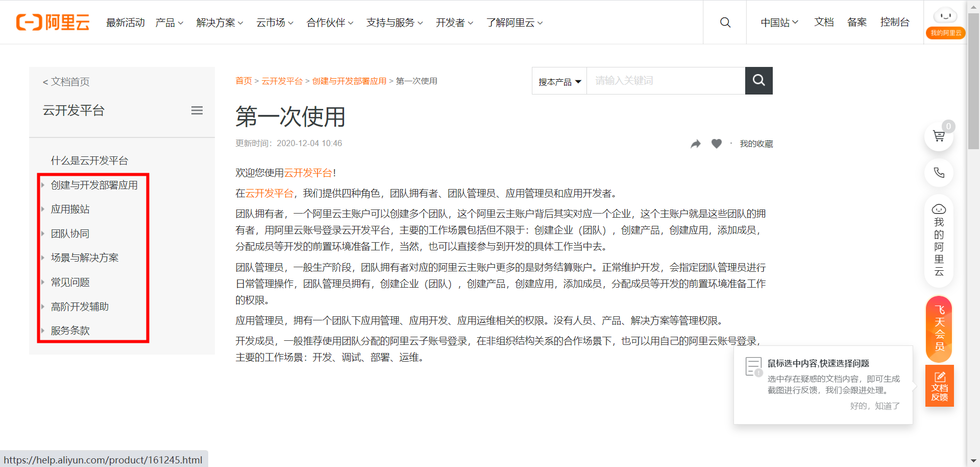Screen dimensions: 980x467
Task: Click 云开发平台 link in second paragraph
Action: click(269, 193)
